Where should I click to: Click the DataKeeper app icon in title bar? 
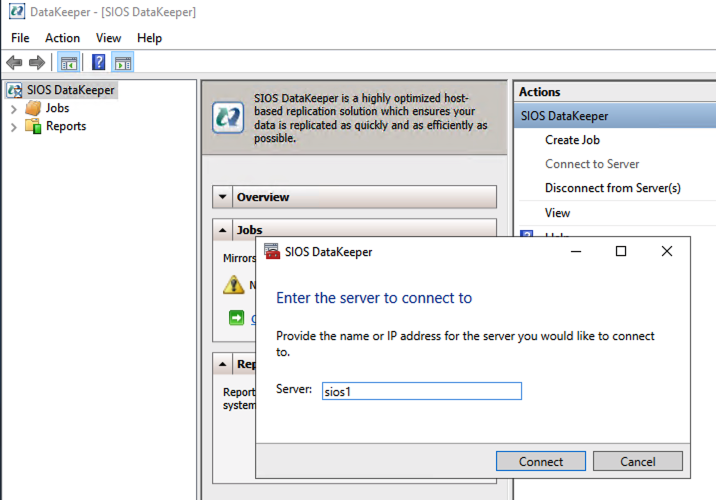pyautogui.click(x=17, y=11)
